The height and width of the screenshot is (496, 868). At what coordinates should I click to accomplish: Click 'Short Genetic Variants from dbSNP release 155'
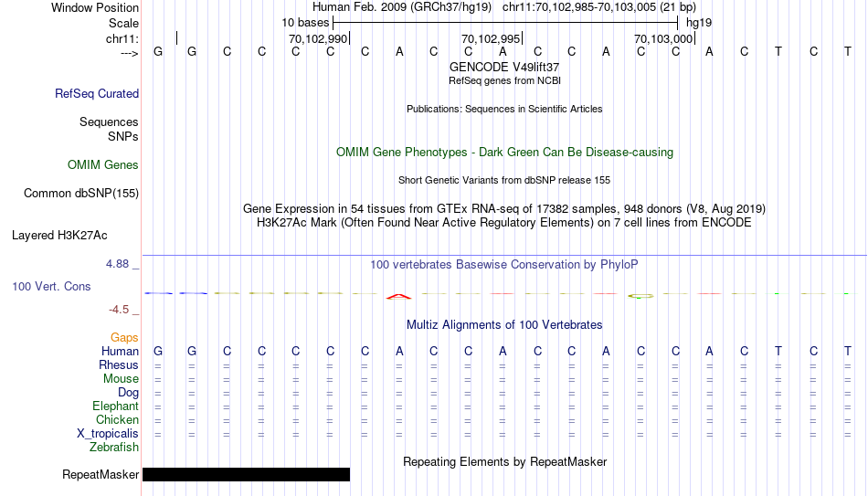tap(504, 181)
